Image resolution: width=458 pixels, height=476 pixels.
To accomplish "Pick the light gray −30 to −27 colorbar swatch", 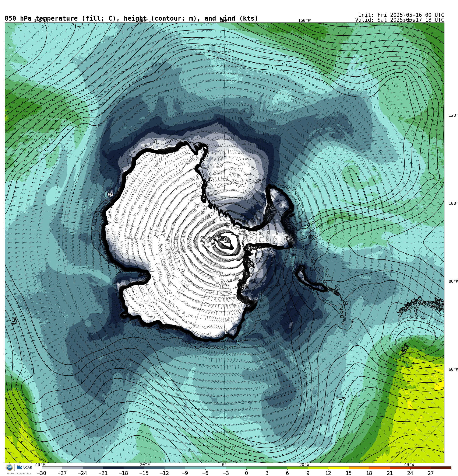I will click(52, 468).
